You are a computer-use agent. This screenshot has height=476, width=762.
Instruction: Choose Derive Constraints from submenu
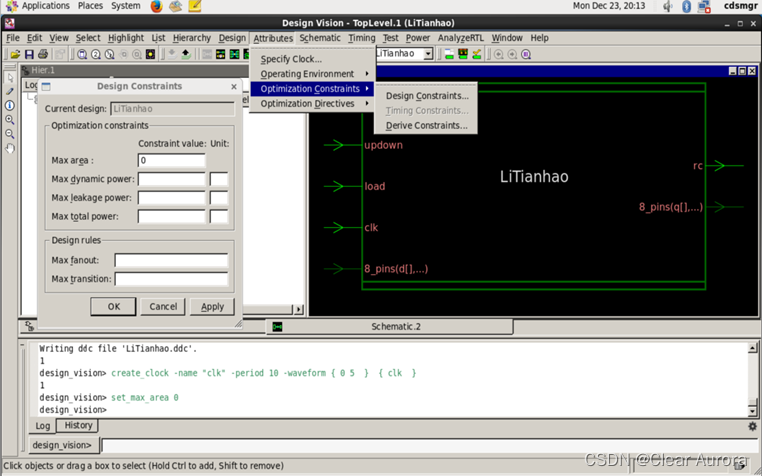tap(426, 126)
